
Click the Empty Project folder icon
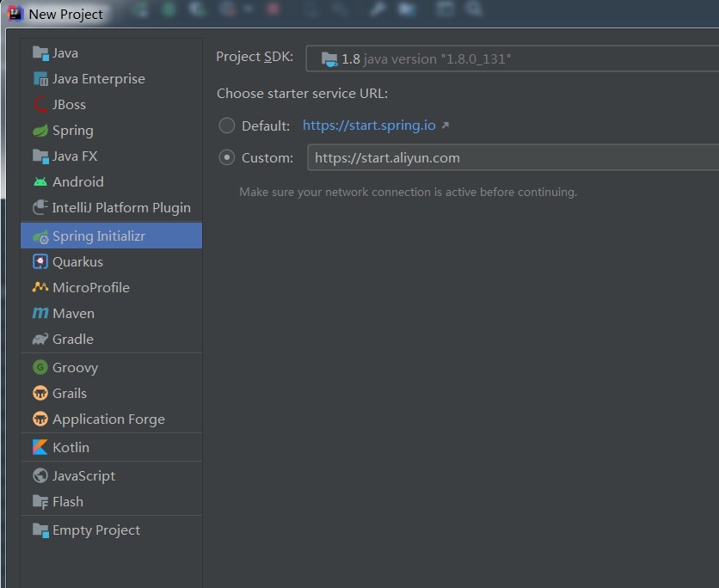pos(40,530)
